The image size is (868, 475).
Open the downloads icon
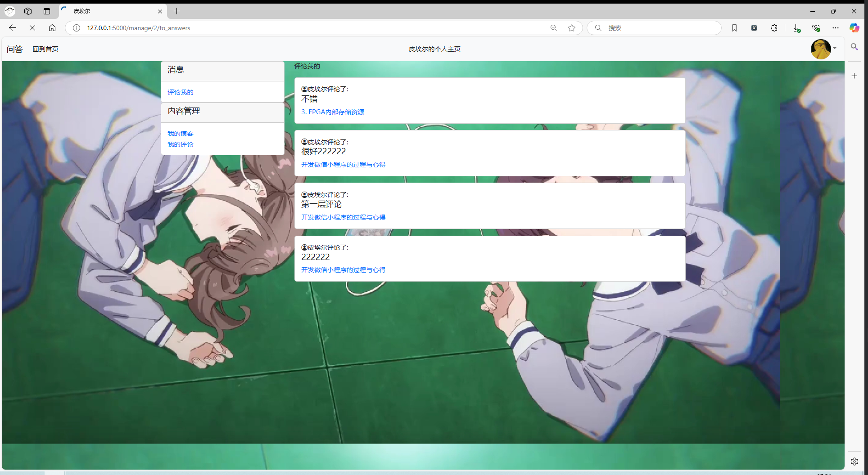tap(796, 28)
